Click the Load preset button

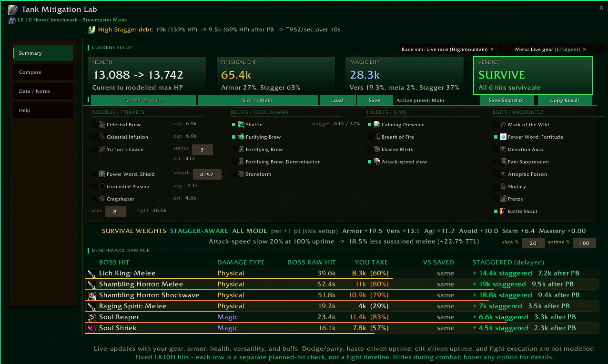337,100
